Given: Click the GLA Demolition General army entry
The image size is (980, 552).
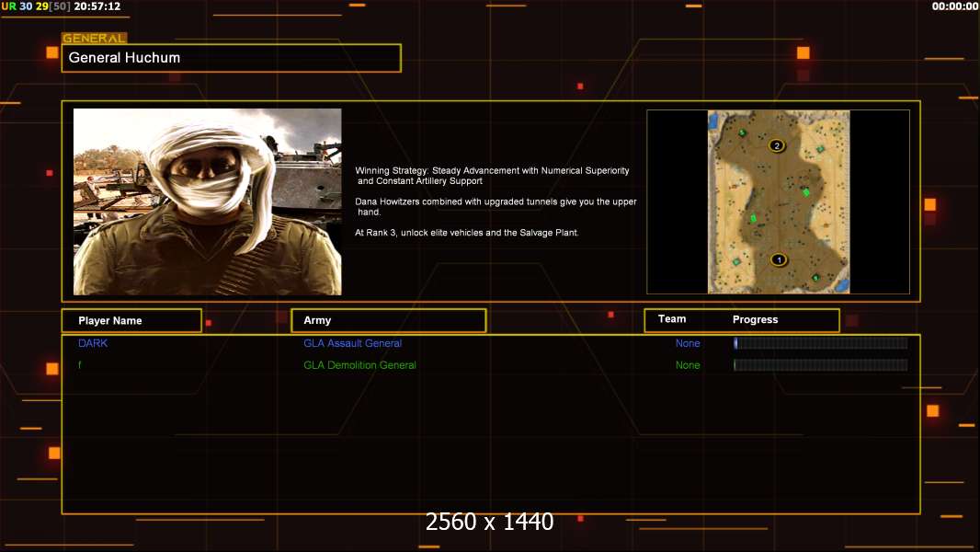Looking at the screenshot, I should [359, 365].
